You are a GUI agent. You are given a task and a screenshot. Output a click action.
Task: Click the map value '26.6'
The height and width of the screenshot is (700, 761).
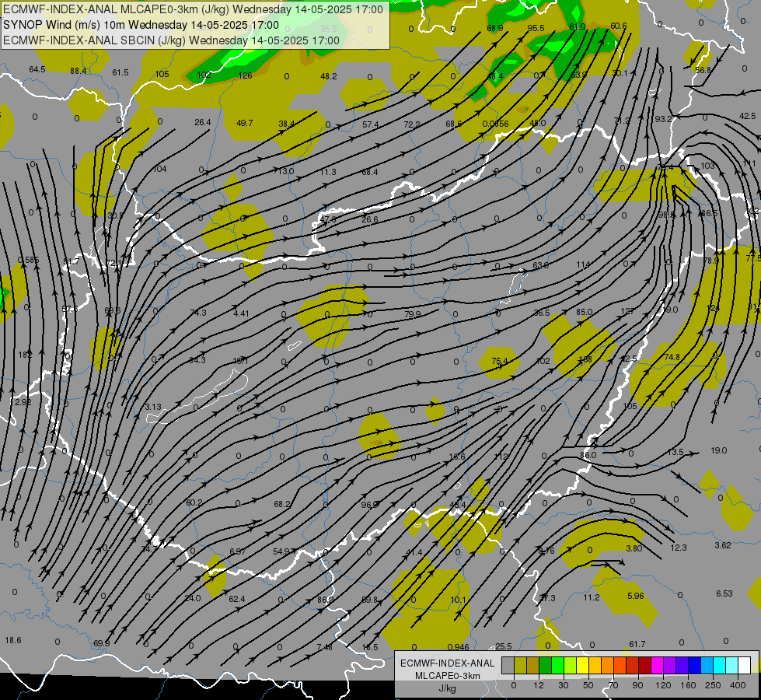[x=369, y=219]
